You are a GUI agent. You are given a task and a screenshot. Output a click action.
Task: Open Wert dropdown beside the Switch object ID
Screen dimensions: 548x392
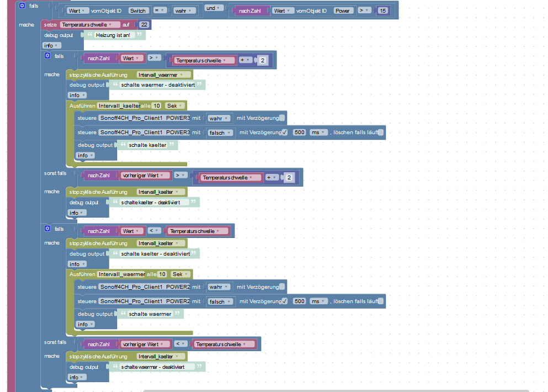[77, 11]
